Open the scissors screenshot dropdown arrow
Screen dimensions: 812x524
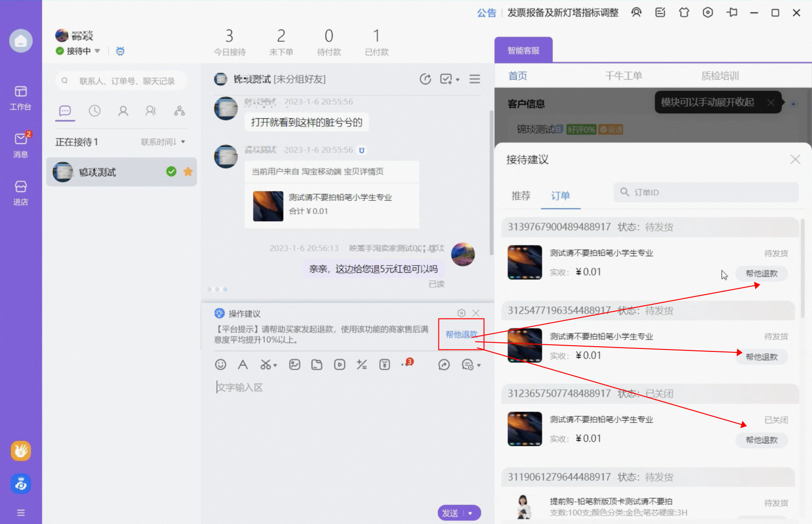click(275, 366)
